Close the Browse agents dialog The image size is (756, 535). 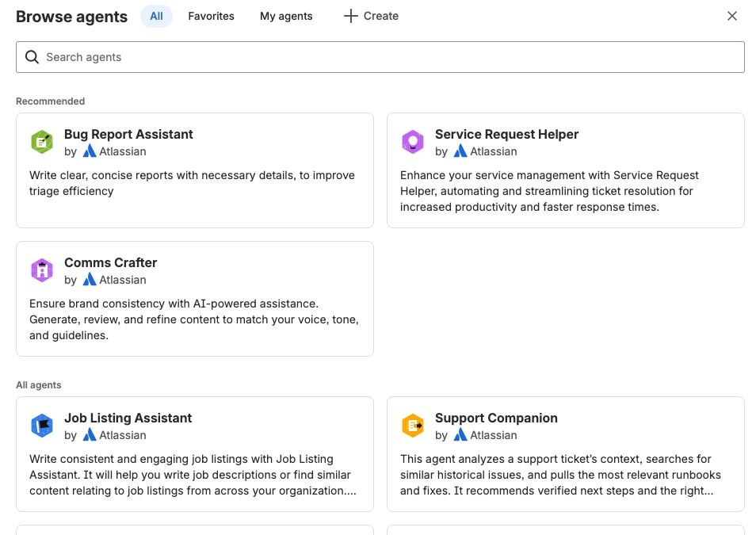pos(732,16)
